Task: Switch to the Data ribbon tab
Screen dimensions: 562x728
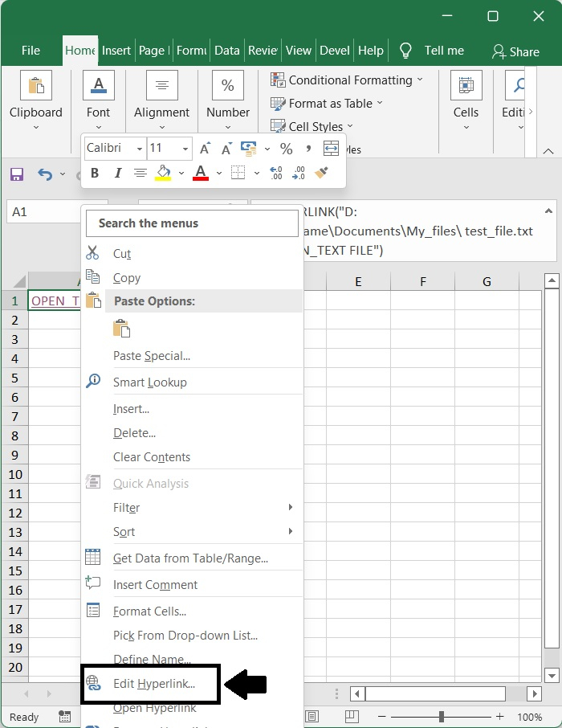Action: pyautogui.click(x=227, y=51)
